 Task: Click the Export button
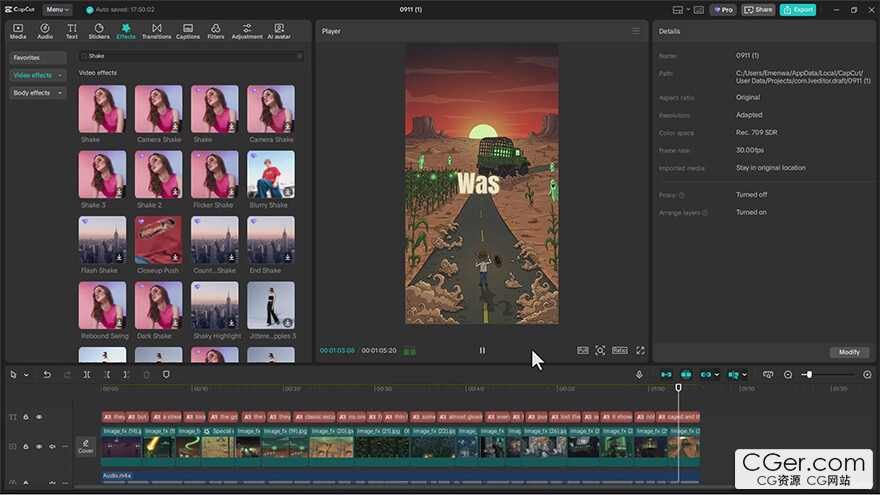(797, 9)
